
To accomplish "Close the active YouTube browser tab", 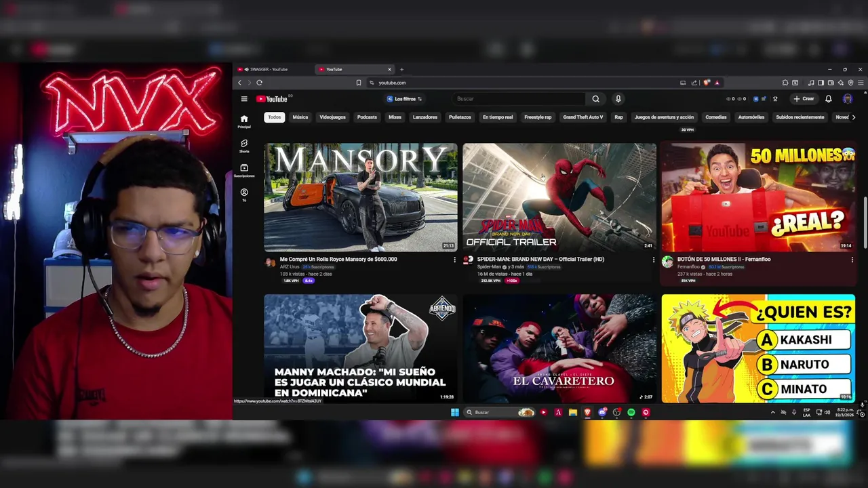I will (389, 69).
